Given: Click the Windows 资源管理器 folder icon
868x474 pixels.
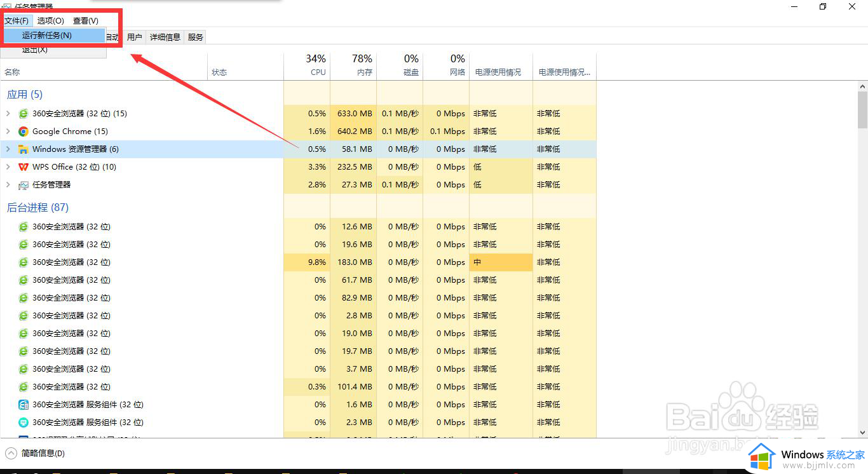Looking at the screenshot, I should (x=24, y=149).
